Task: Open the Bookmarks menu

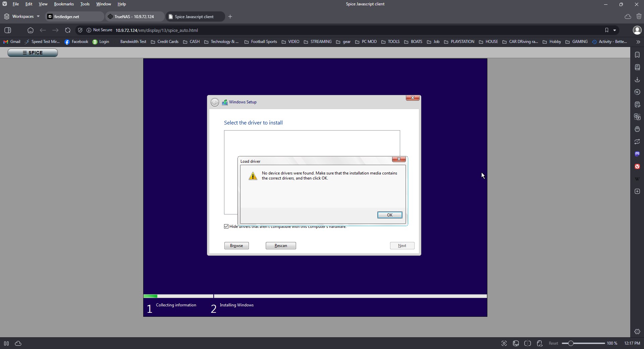Action: (64, 4)
